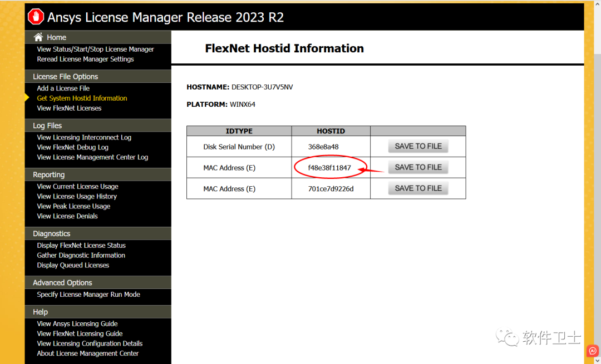Image resolution: width=601 pixels, height=364 pixels.
Task: Open Specify License Manager Run Mode
Action: tap(88, 295)
